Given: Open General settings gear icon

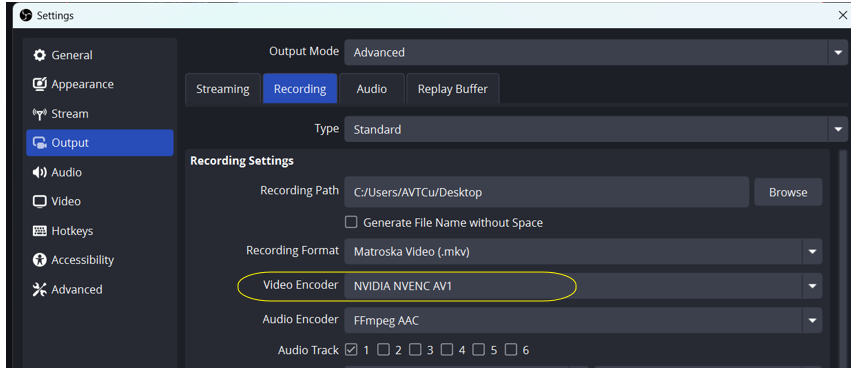Looking at the screenshot, I should coord(39,55).
